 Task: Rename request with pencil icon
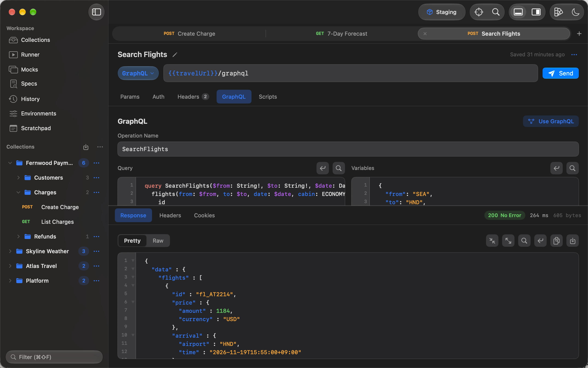[x=175, y=55]
